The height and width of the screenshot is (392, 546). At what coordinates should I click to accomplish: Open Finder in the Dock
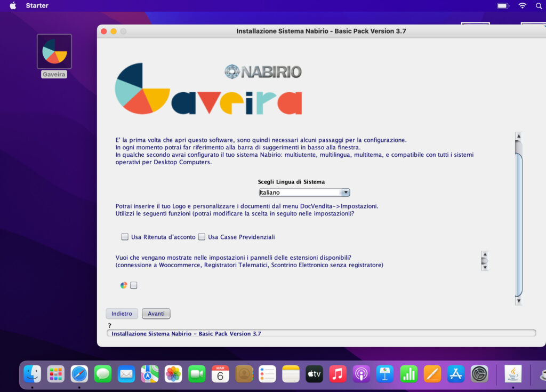pos(32,374)
